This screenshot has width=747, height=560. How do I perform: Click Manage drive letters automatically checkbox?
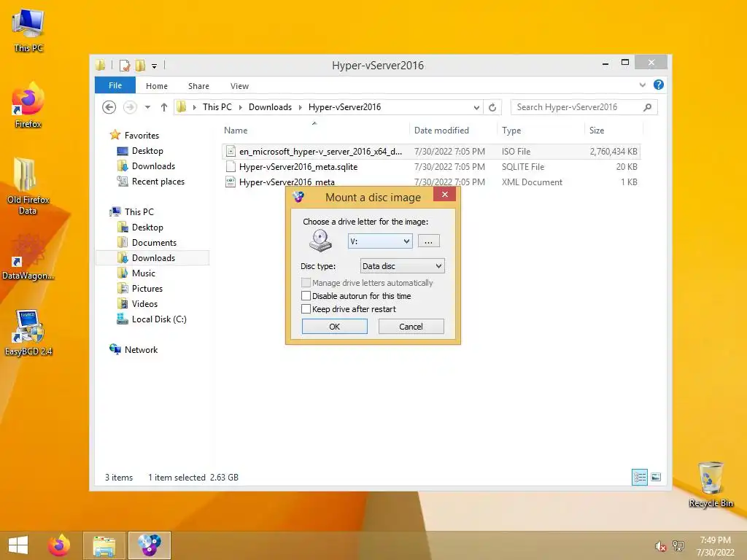(x=306, y=283)
